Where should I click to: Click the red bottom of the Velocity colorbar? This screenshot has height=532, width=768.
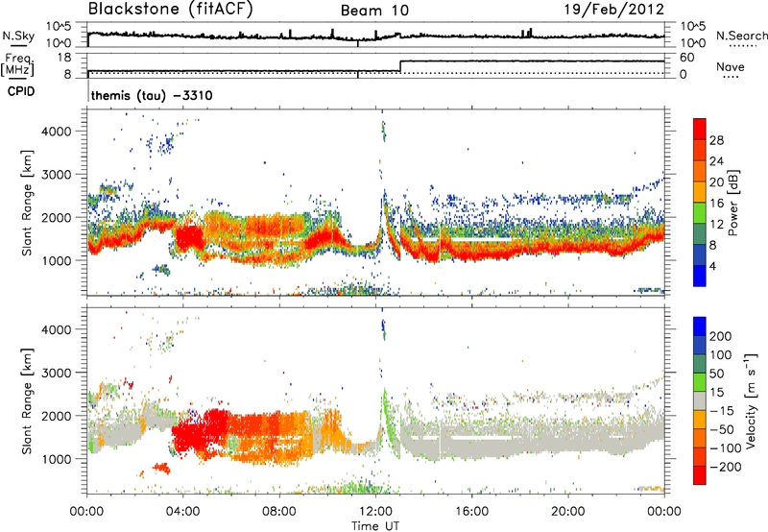click(x=700, y=475)
